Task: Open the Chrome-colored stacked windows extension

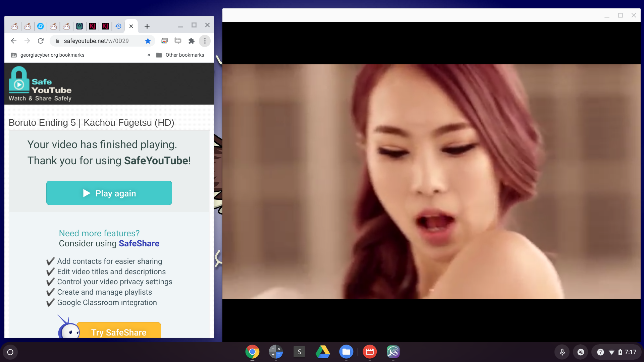Action: click(164, 41)
